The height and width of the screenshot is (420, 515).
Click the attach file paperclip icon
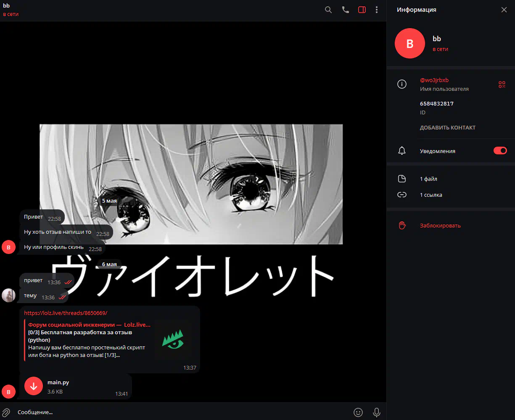[6, 412]
